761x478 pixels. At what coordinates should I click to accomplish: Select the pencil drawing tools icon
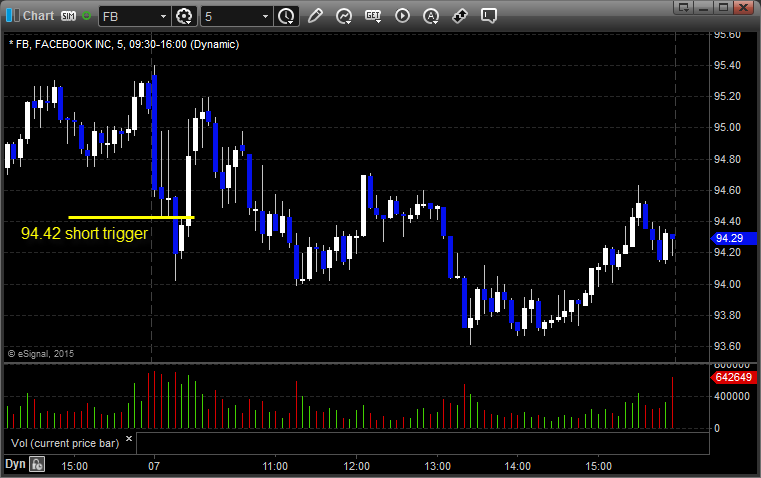(315, 16)
